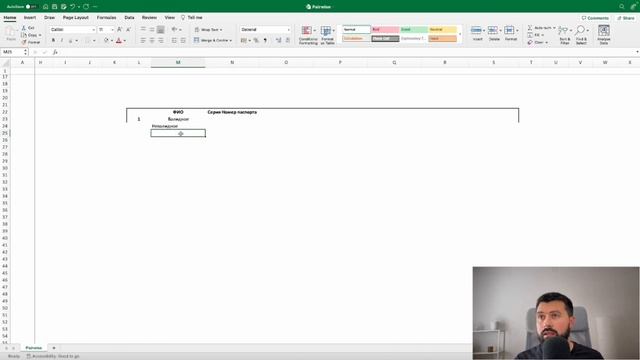Apply the Good cell style swatch
This screenshot has width=640, height=360.
click(x=414, y=29)
